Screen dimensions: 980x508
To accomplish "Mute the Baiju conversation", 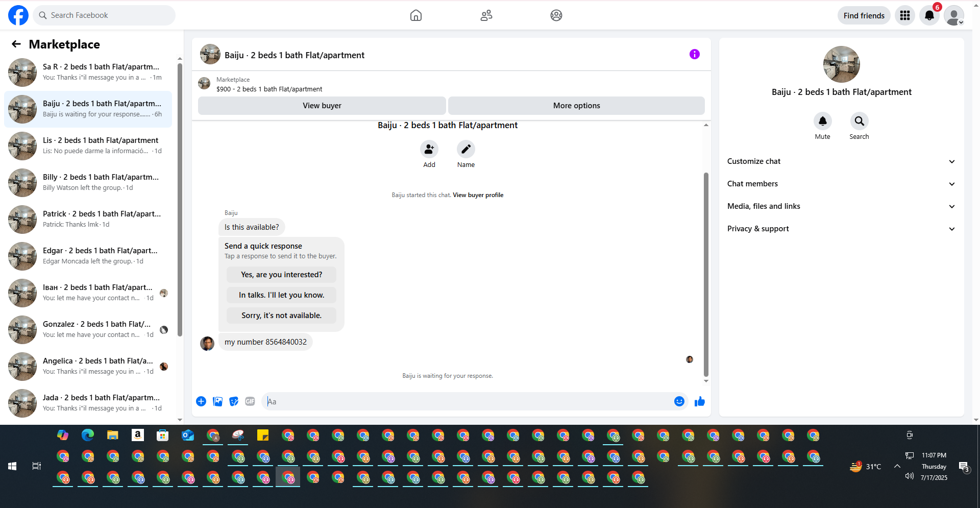I will (823, 121).
